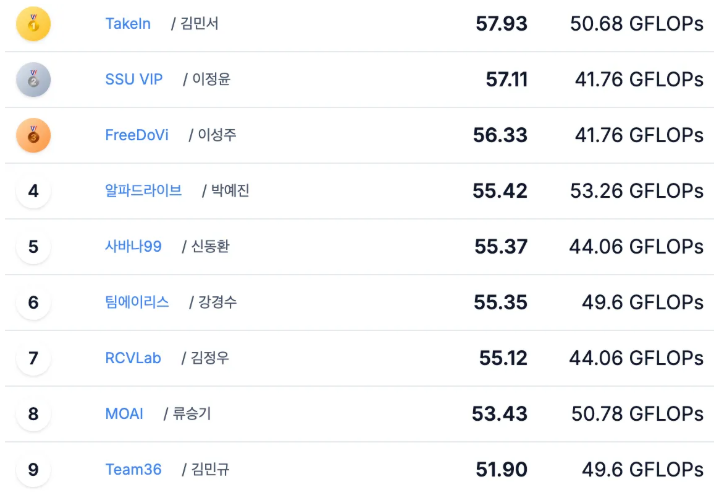Image resolution: width=720 pixels, height=498 pixels.
Task: Click the rank 7 circle badge
Action: click(33, 358)
